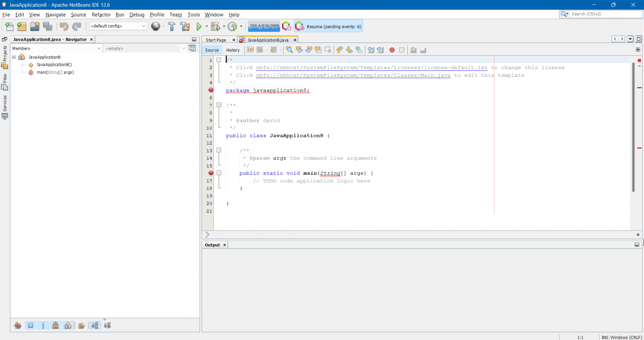Click the profiler snapshot cube-and-clock icon
644x340 pixels.
point(286,26)
